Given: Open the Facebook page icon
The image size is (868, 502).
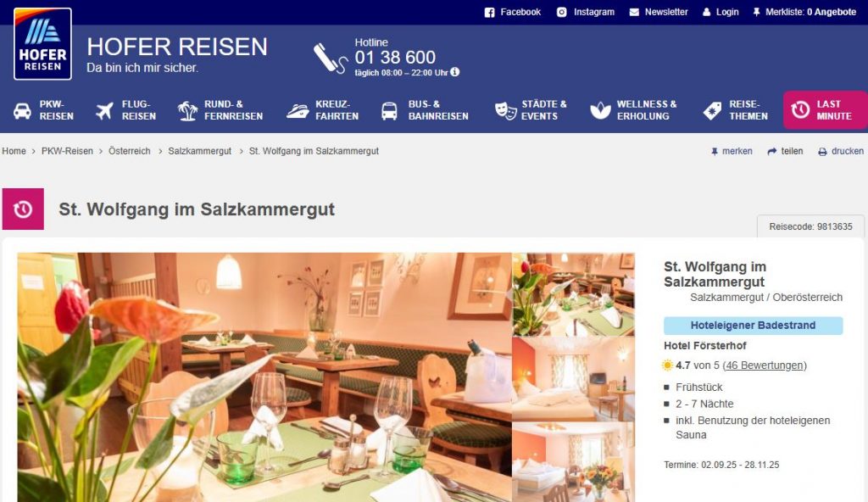Looking at the screenshot, I should 489,12.
